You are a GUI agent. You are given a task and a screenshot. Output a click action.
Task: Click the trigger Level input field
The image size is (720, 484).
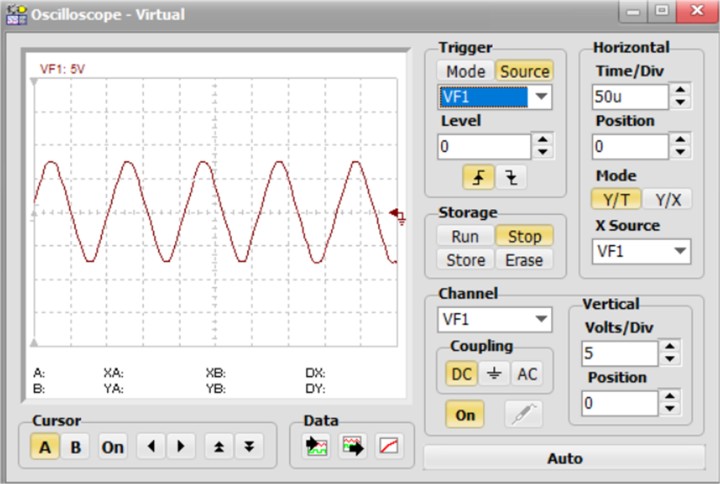484,146
